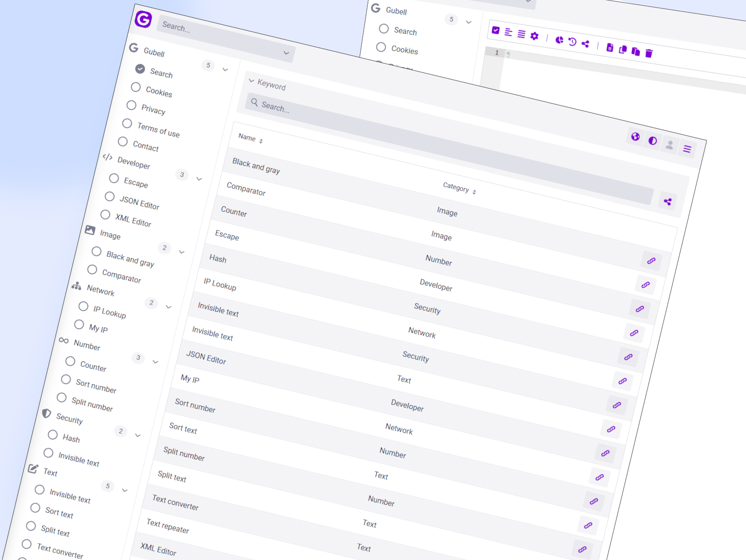Click the share icon beside the keyword search
Screen dimensions: 746x560
tap(667, 202)
